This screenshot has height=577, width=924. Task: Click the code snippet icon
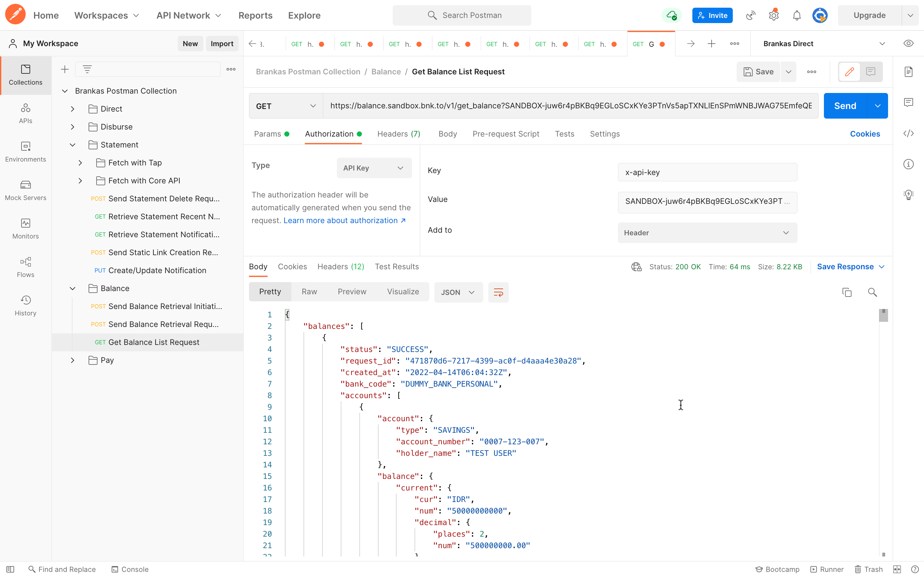point(908,133)
